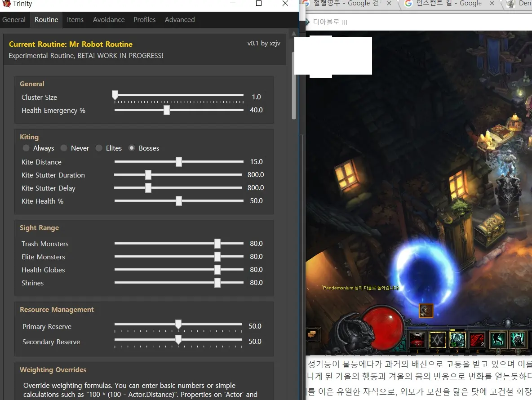Viewport: 532px width, 400px height.
Task: Select the Never kiting option
Action: coord(64,148)
